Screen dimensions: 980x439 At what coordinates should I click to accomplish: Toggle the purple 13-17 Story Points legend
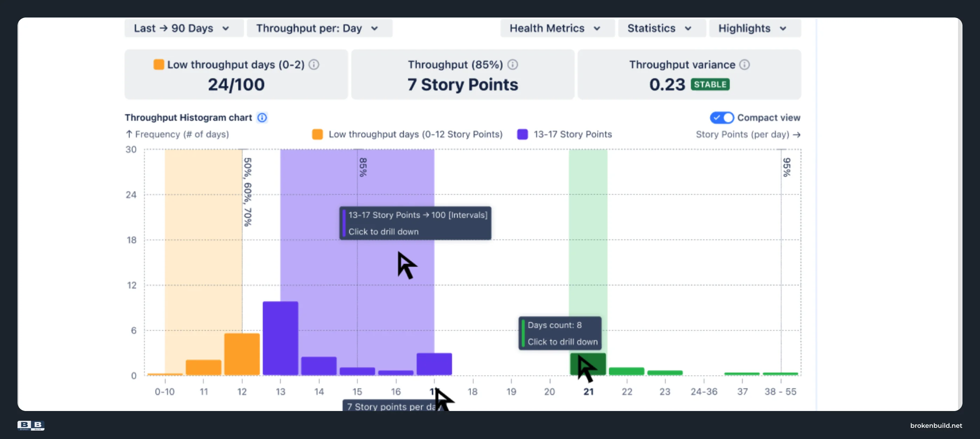[x=564, y=134]
